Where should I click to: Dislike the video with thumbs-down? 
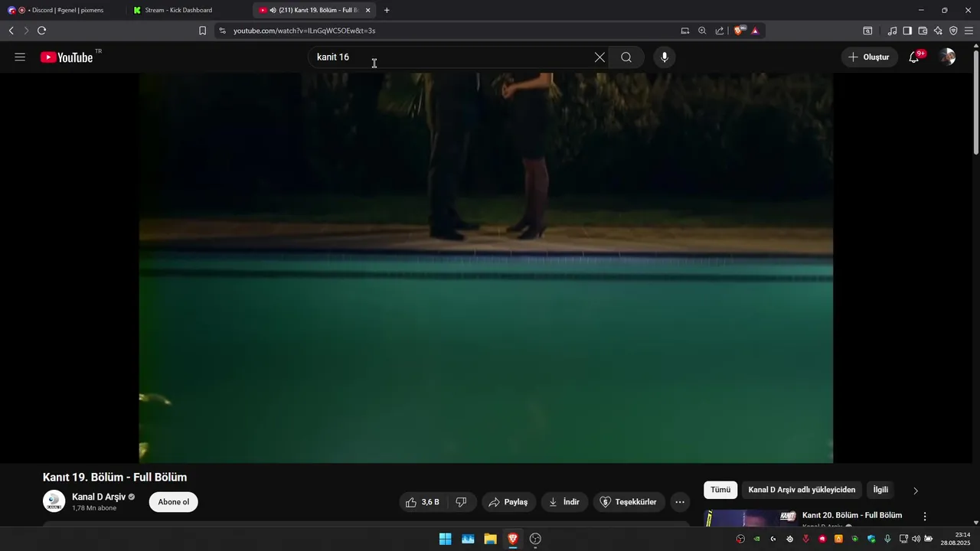(462, 502)
